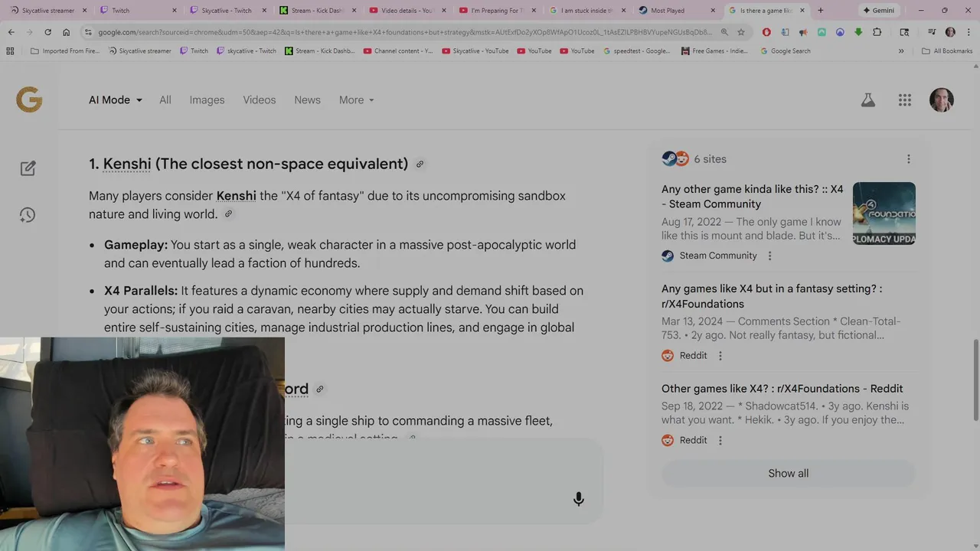
Task: Open three-dot menu of last Reddit result
Action: click(720, 440)
